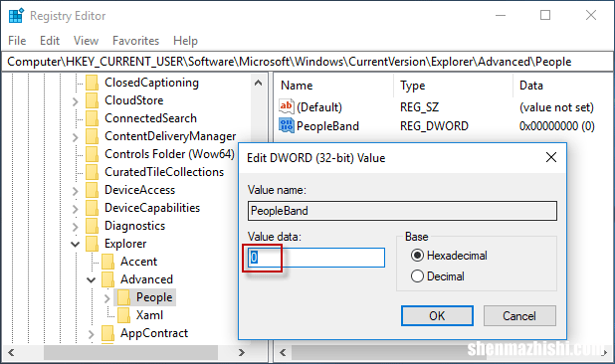The width and height of the screenshot is (615, 364).
Task: Select the ConnectedSearch key label
Action: tap(150, 118)
